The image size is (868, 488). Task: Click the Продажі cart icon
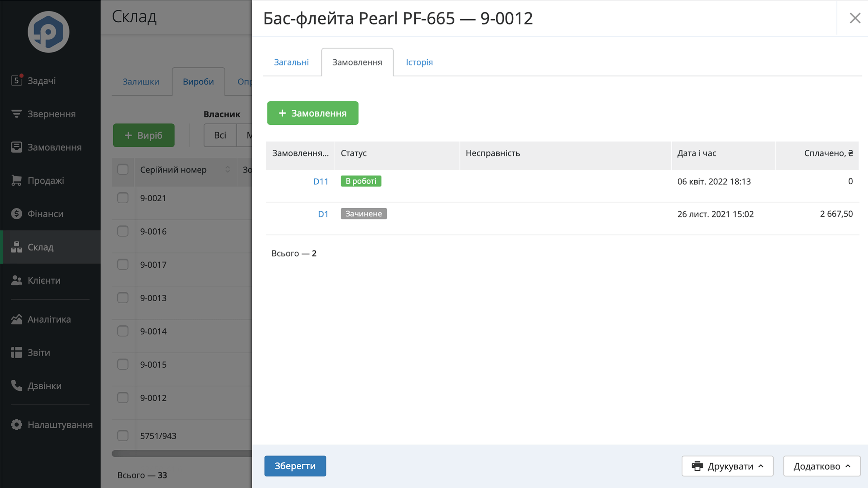(x=16, y=180)
